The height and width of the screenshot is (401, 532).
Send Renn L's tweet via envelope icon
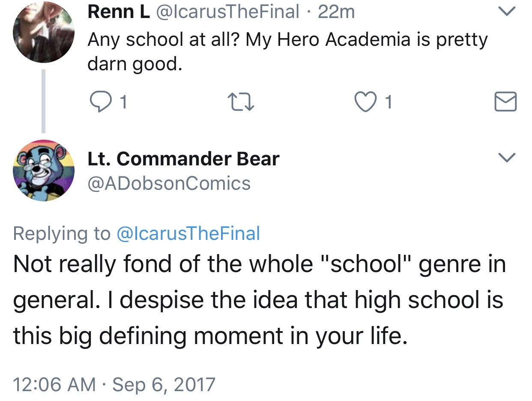coord(505,102)
